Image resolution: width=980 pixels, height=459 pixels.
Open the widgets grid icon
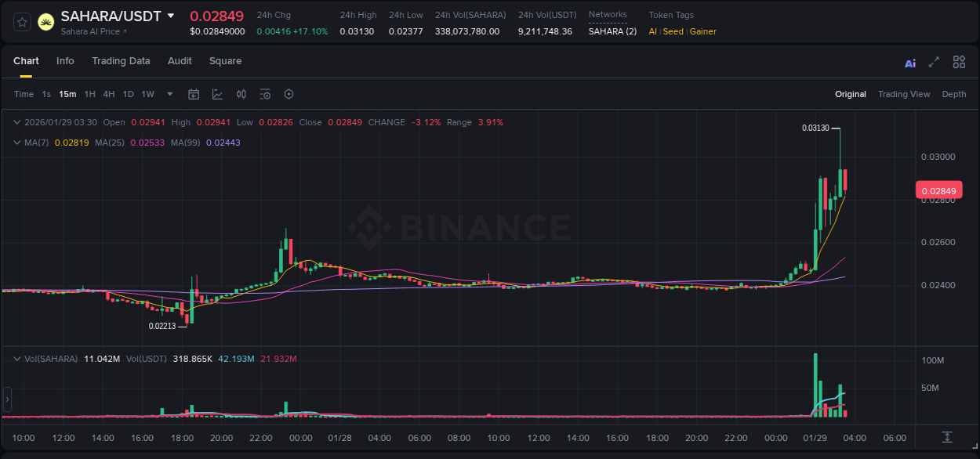(959, 62)
